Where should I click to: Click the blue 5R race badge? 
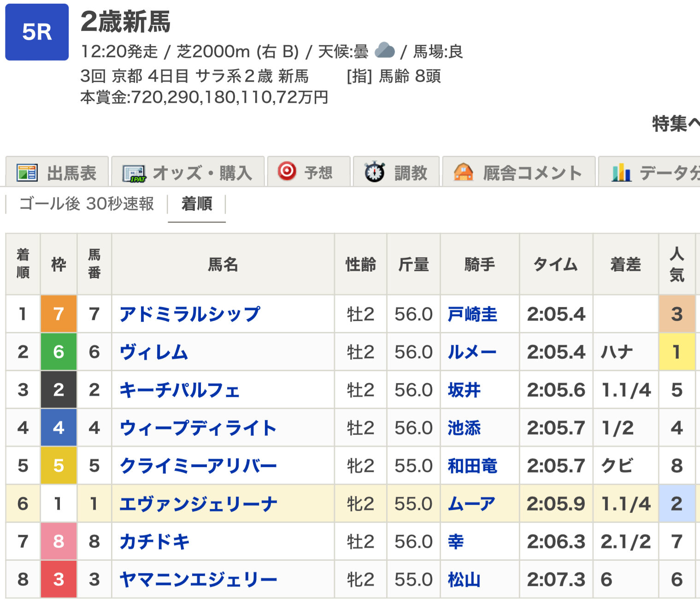37,32
